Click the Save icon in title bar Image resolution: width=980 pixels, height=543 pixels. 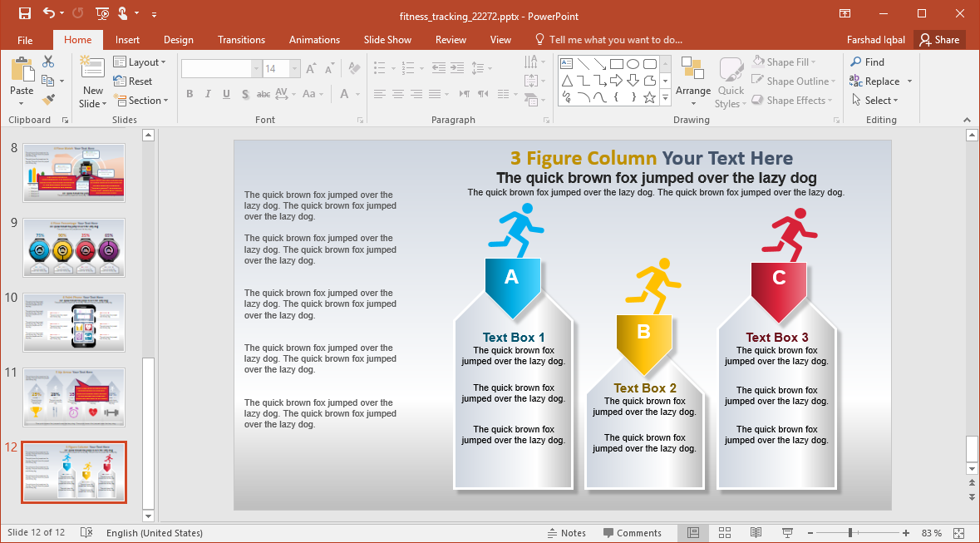click(24, 13)
